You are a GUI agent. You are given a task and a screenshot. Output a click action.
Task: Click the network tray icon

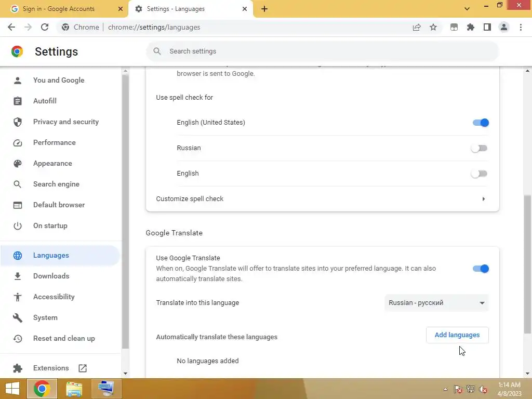tap(471, 389)
